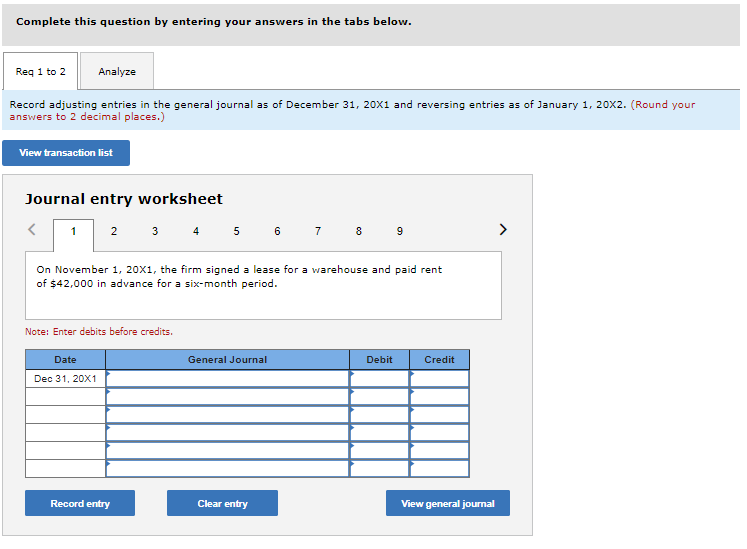This screenshot has height=549, width=747.
Task: Click the 'Round your answers' instruction text
Action: coord(353,111)
